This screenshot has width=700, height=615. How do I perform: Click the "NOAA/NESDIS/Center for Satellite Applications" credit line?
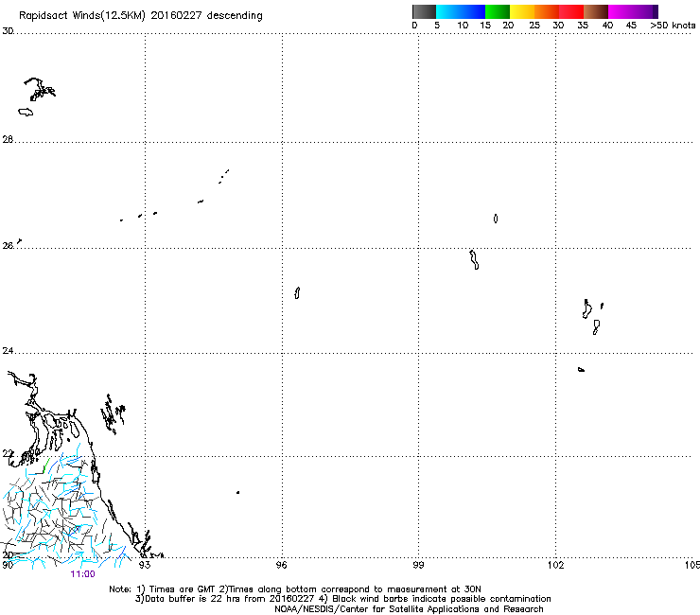[x=409, y=609]
